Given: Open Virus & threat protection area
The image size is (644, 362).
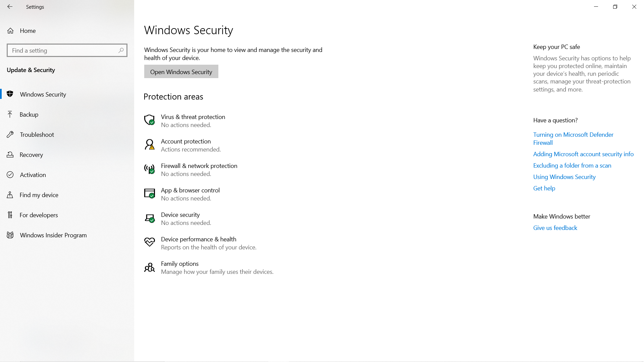Looking at the screenshot, I should pyautogui.click(x=184, y=121).
